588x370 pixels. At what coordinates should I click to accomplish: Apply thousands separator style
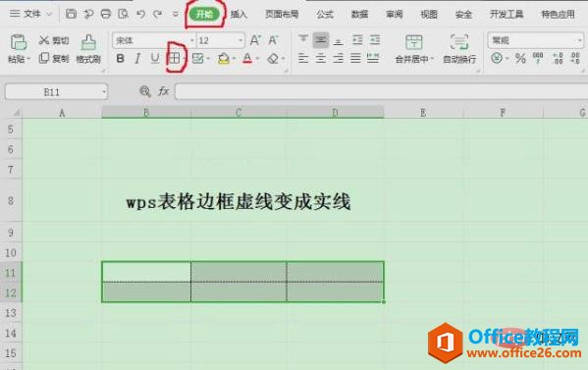(538, 58)
